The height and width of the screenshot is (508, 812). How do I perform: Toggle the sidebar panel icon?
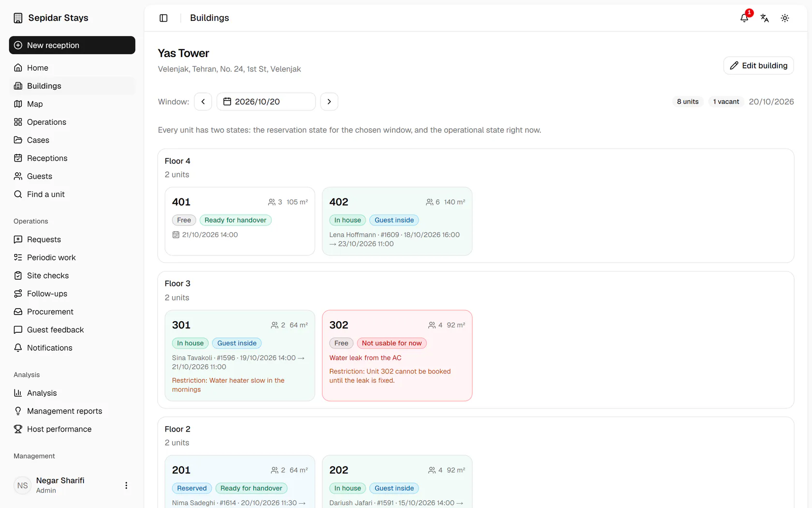[x=163, y=18]
